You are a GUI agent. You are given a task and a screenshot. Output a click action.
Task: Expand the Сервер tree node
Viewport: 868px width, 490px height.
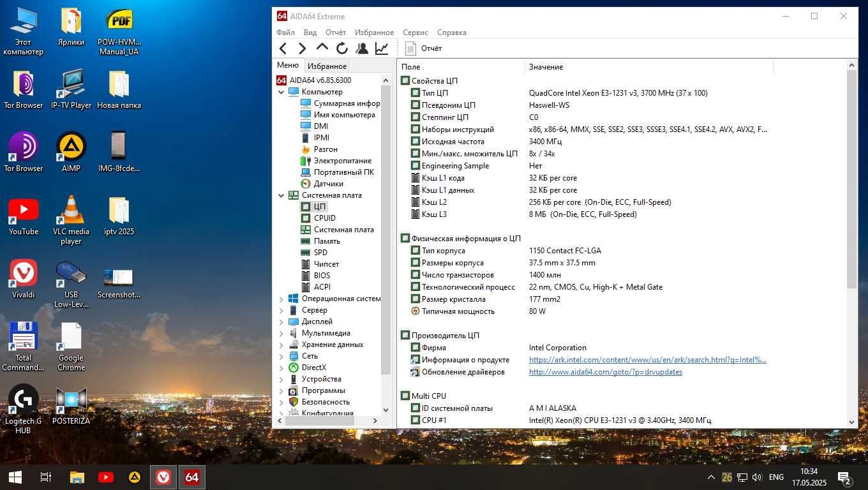(281, 310)
